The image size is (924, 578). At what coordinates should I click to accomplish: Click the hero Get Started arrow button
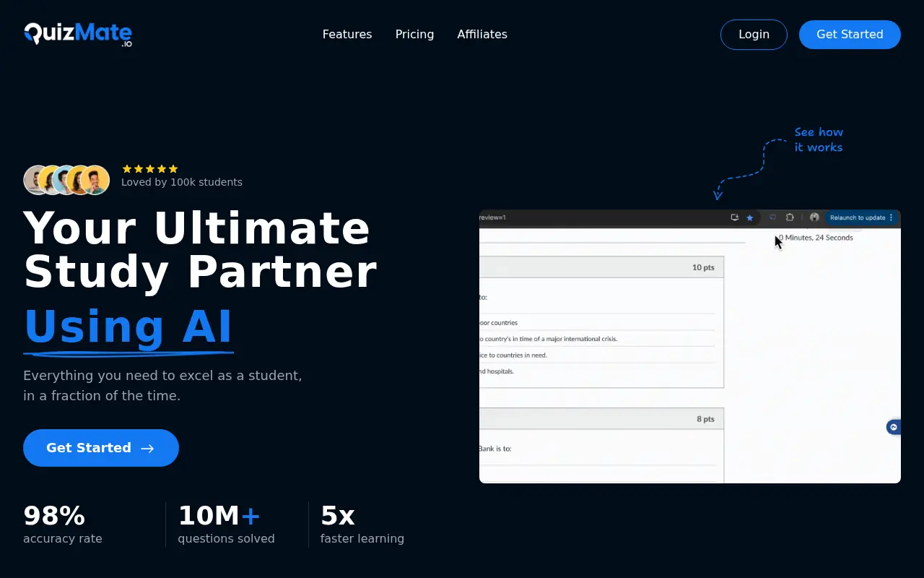click(x=101, y=448)
